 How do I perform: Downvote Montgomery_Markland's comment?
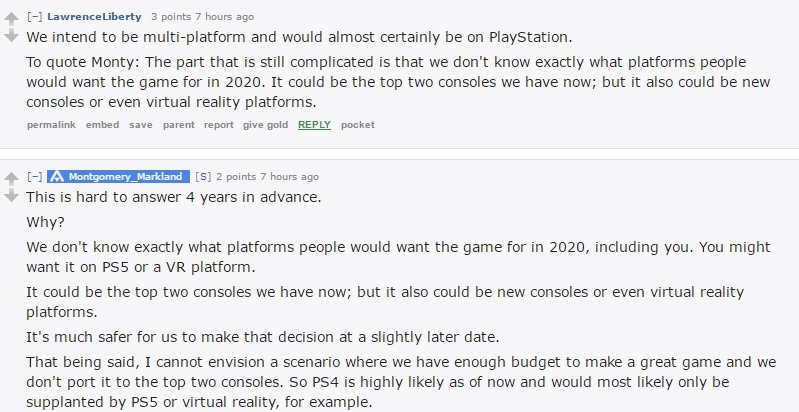pyautogui.click(x=11, y=195)
